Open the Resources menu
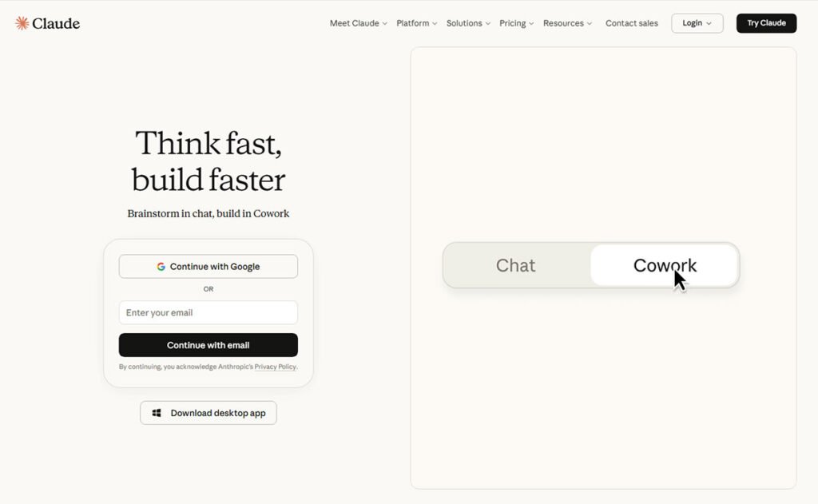 tap(567, 23)
